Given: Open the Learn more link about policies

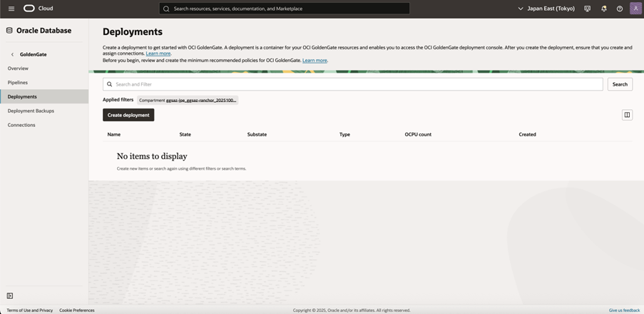Looking at the screenshot, I should pos(315,61).
